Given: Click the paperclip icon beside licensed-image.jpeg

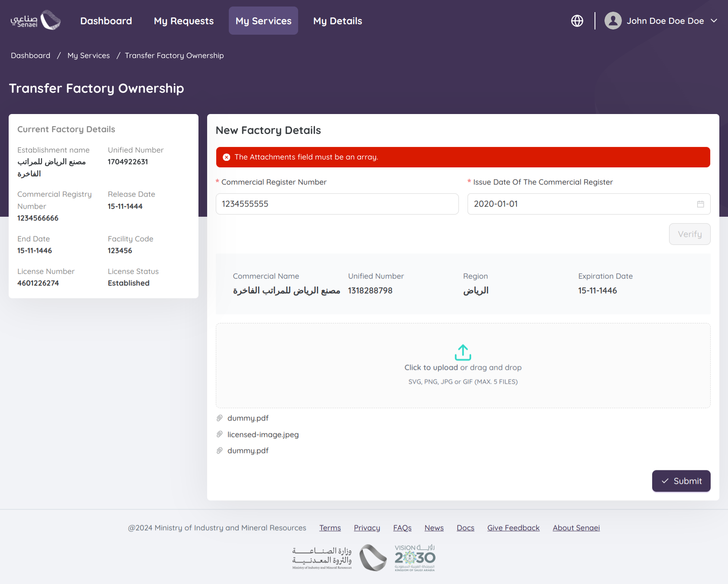Looking at the screenshot, I should point(220,434).
